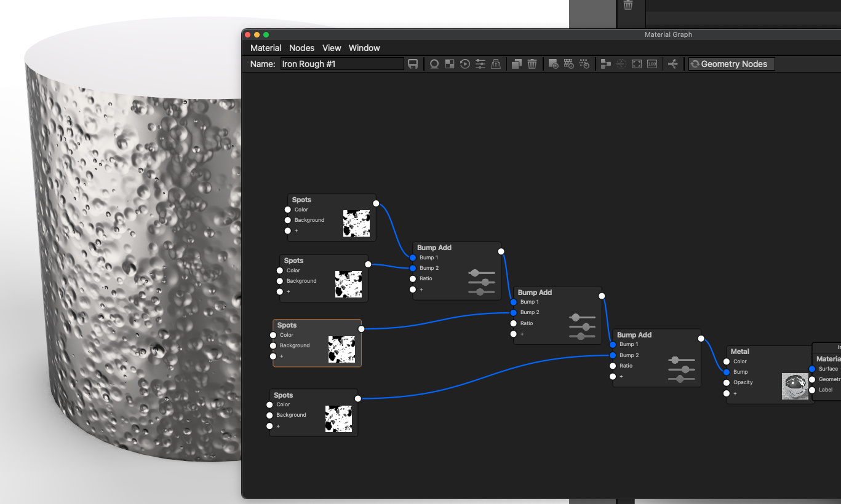The image size is (841, 504).
Task: Click the 100 percent zoom icon
Action: coord(652,64)
